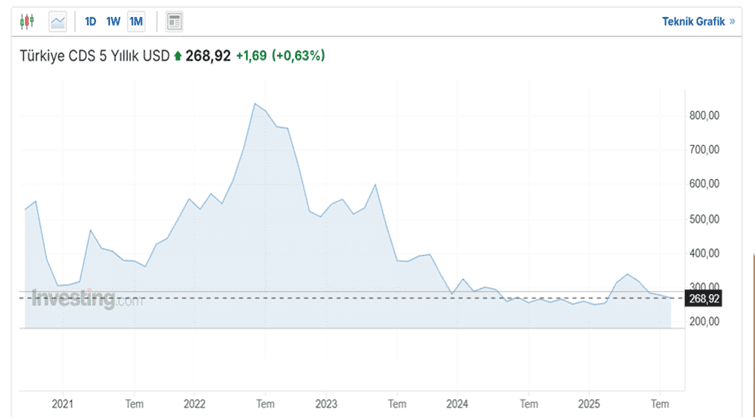755x418 pixels.
Task: Click the 2021 label on time axis
Action: click(62, 403)
